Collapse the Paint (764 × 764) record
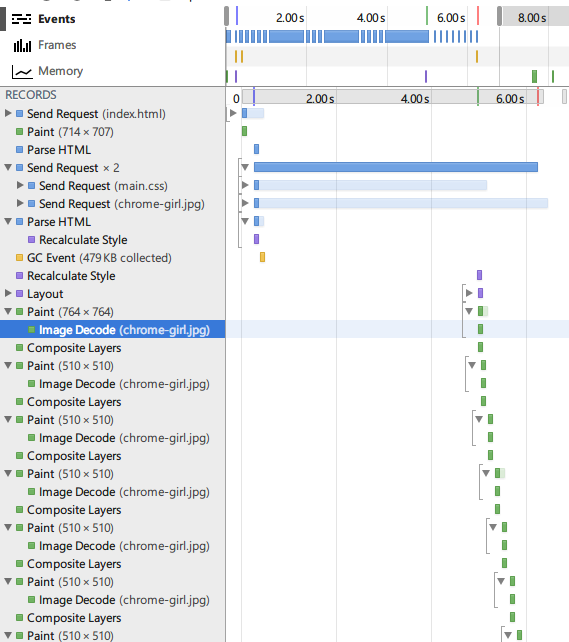569x642 pixels. 8,311
